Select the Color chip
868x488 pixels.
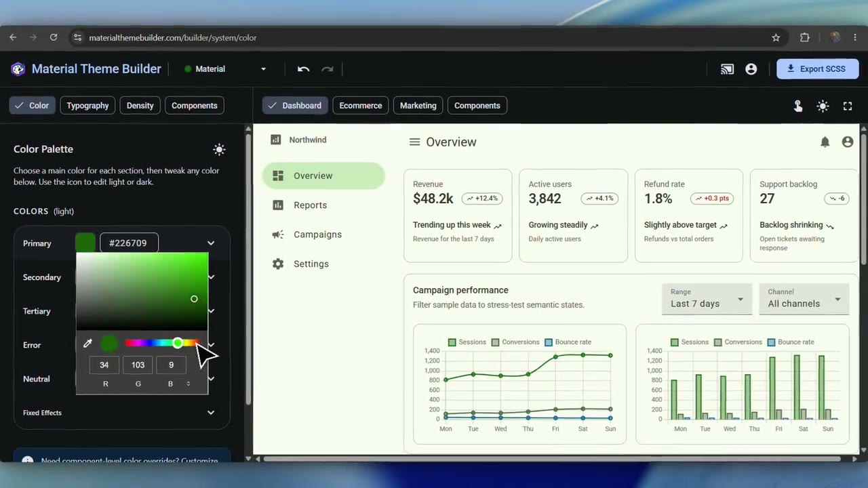(32, 106)
